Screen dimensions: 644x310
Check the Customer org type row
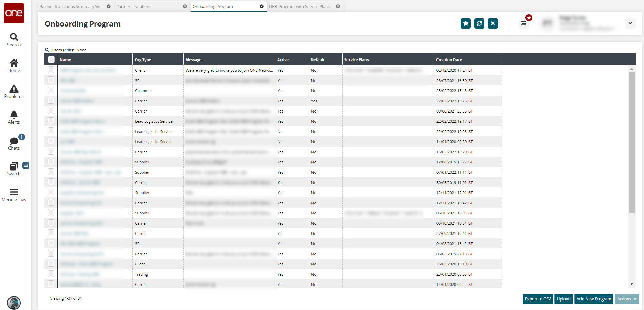point(51,90)
